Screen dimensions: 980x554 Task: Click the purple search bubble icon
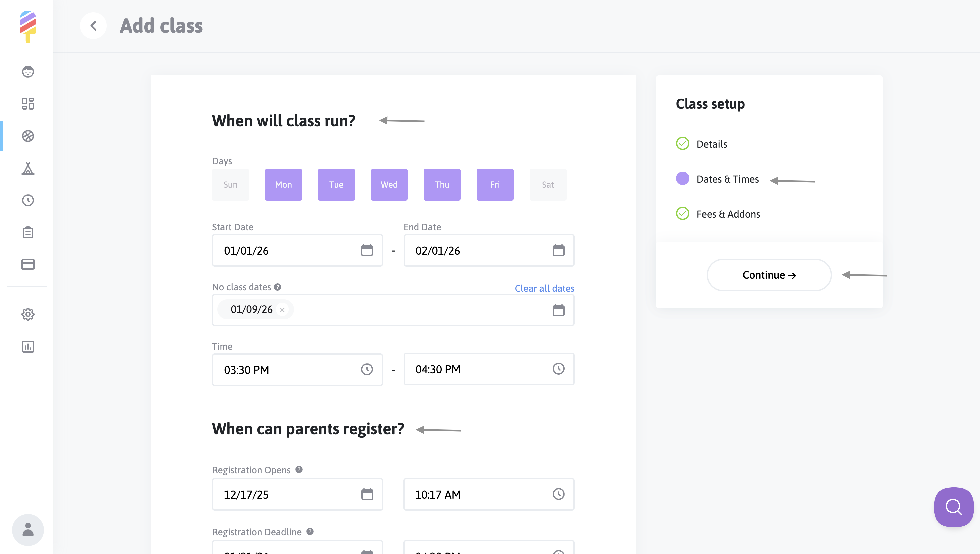[x=953, y=507]
